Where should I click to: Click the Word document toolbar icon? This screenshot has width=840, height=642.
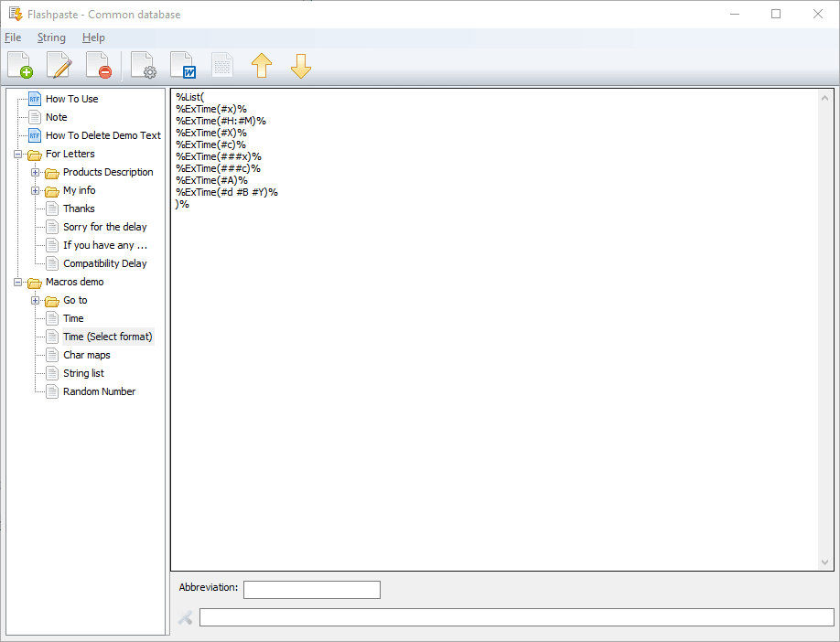pyautogui.click(x=182, y=65)
